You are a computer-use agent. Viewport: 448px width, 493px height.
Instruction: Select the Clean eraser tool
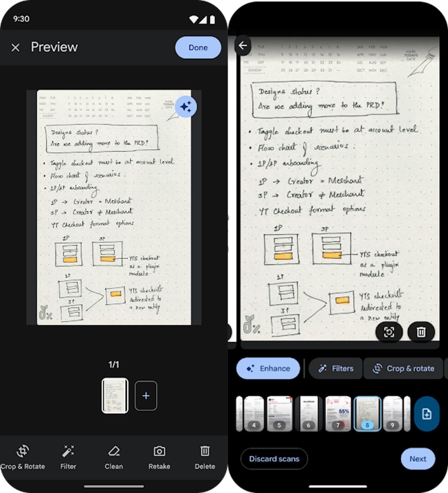(114, 458)
